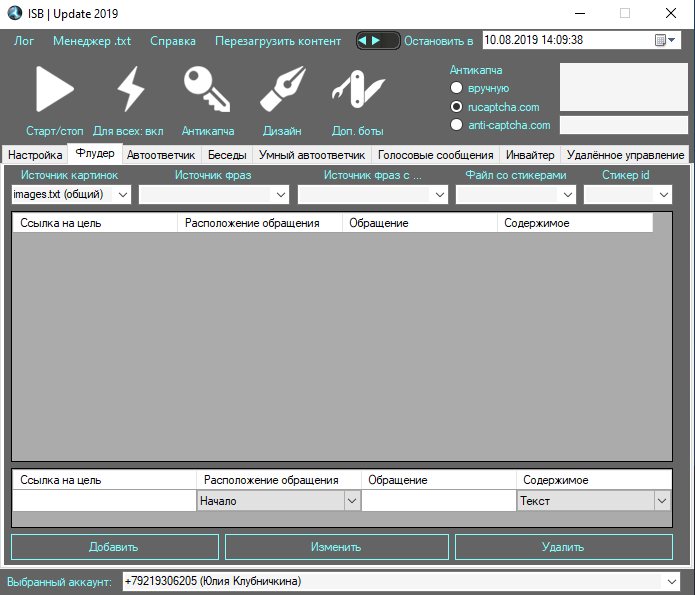Select the rucaptcha.com radio button
This screenshot has width=695, height=595.
[456, 107]
